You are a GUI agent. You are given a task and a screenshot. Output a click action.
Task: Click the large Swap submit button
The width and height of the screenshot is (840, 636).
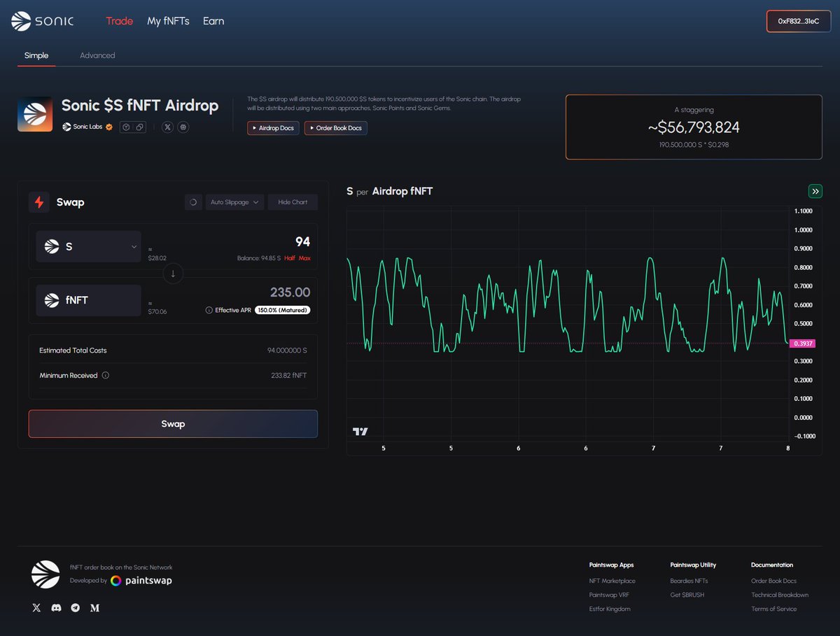[x=173, y=424]
